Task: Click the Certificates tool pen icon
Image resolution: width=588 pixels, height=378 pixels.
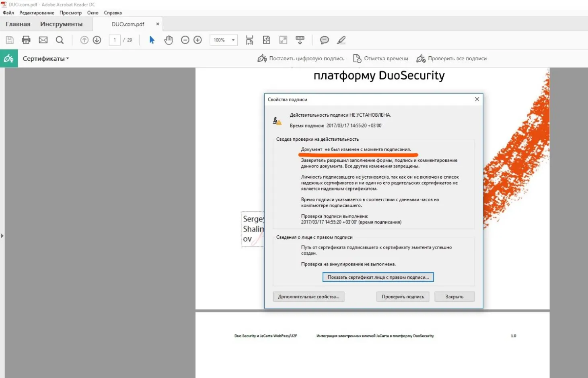Action: point(9,58)
